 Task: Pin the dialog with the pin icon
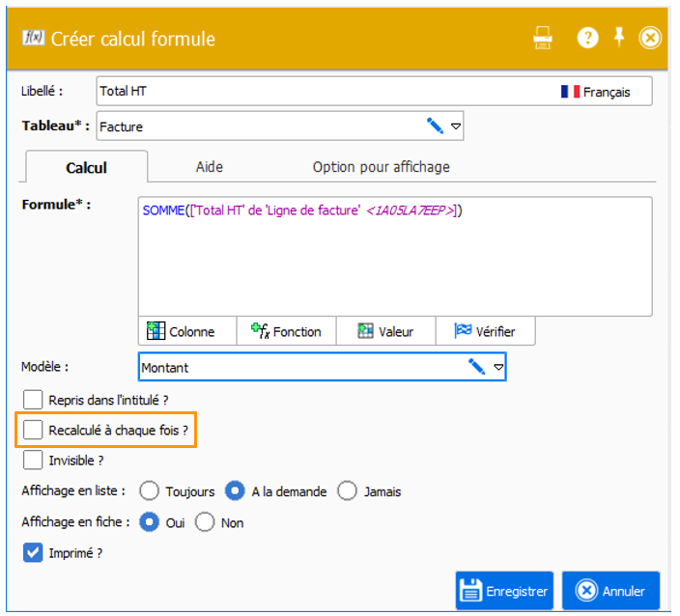[619, 38]
